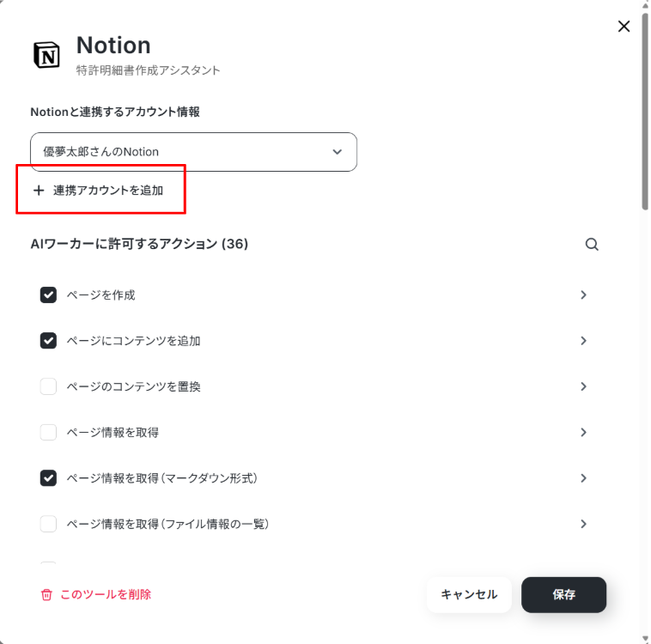This screenshot has height=644, width=651.
Task: Click the キャンセル button
Action: (x=469, y=594)
